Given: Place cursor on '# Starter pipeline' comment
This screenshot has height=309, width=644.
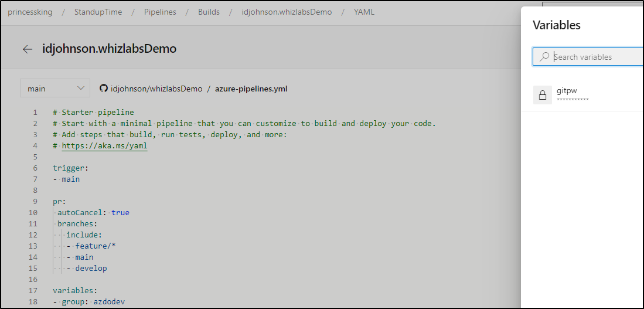Looking at the screenshot, I should point(93,112).
